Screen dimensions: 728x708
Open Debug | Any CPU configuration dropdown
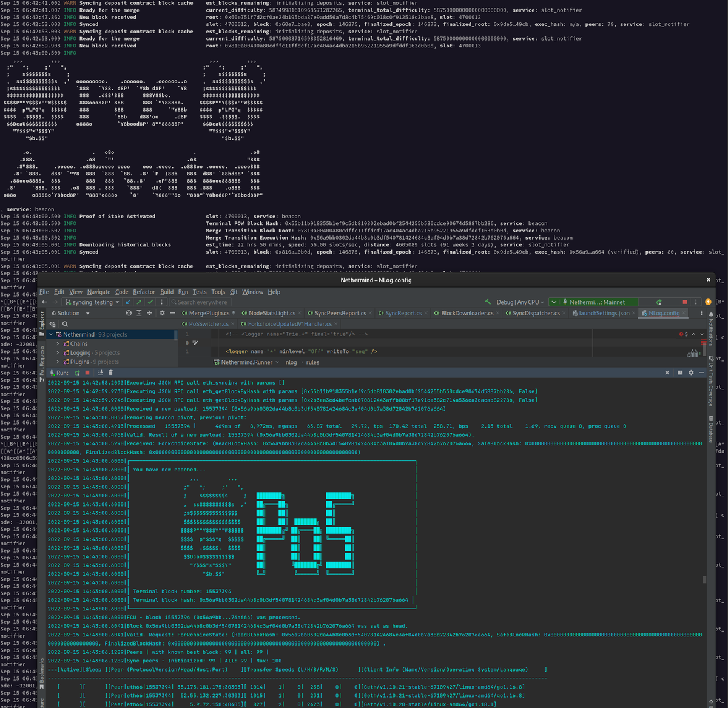521,302
